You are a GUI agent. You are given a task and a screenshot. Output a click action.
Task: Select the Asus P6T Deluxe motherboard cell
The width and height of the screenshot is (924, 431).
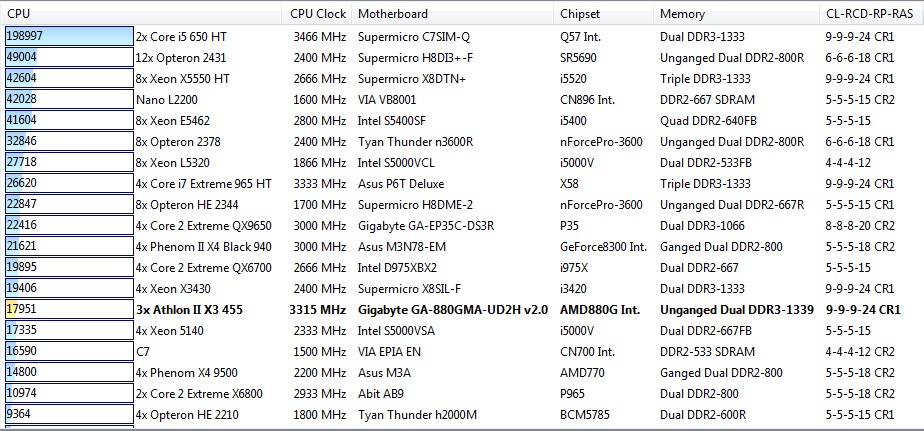coord(401,183)
